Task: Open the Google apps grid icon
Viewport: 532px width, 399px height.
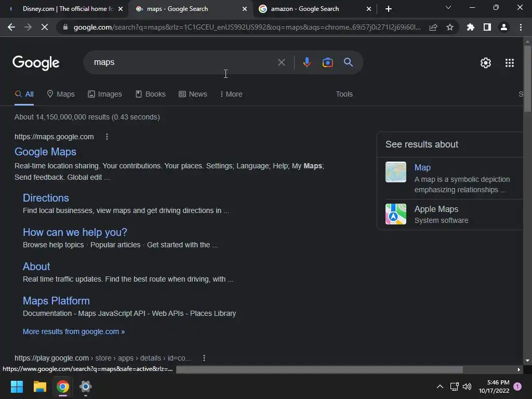Action: point(510,63)
